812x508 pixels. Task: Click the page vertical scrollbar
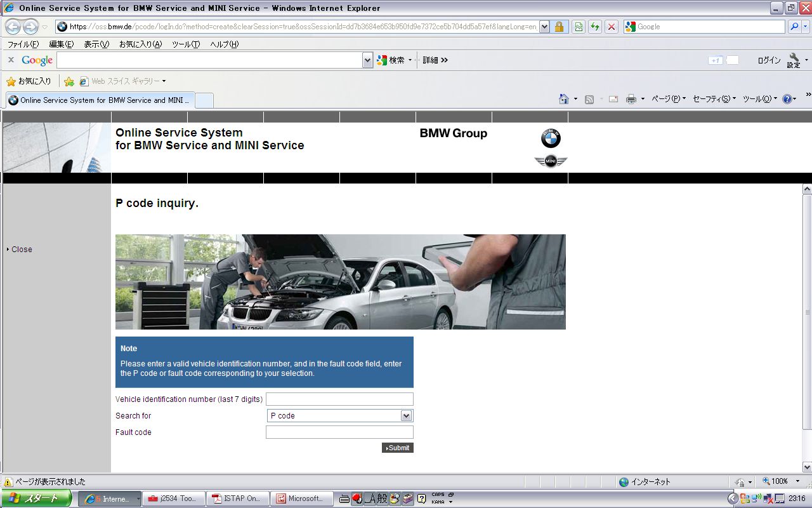click(x=807, y=311)
